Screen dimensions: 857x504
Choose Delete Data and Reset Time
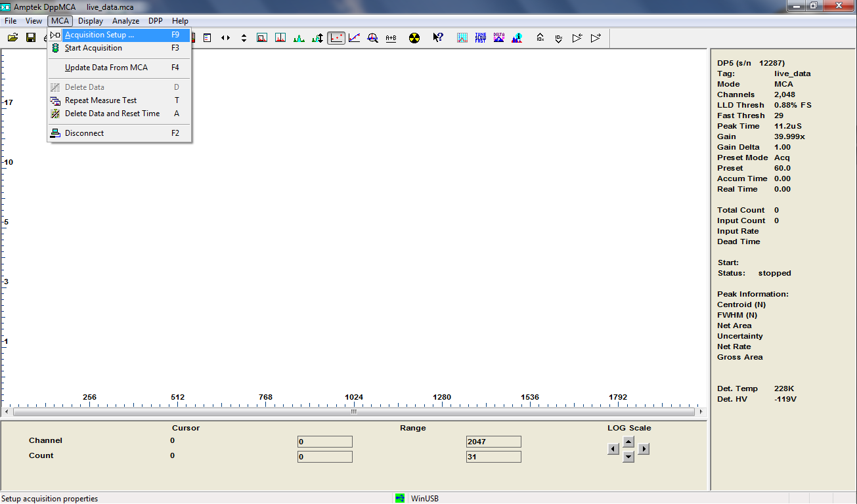pyautogui.click(x=120, y=114)
